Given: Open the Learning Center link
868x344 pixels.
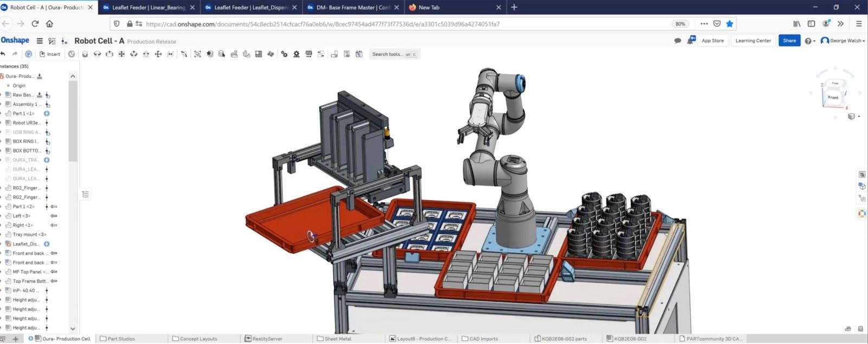Looking at the screenshot, I should point(753,41).
